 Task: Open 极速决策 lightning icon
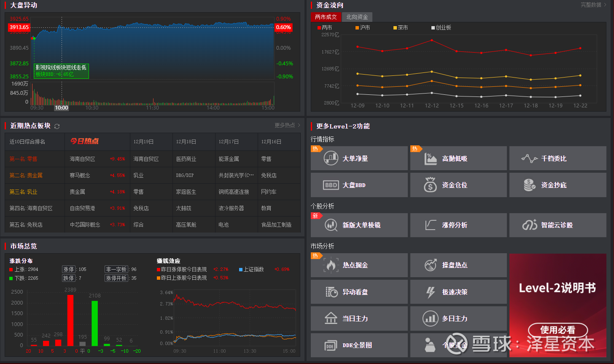click(430, 292)
